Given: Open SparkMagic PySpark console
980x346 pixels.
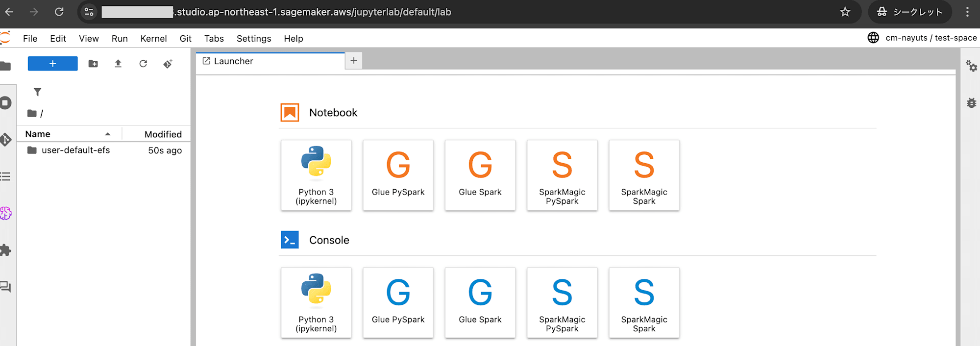Looking at the screenshot, I should (x=562, y=302).
